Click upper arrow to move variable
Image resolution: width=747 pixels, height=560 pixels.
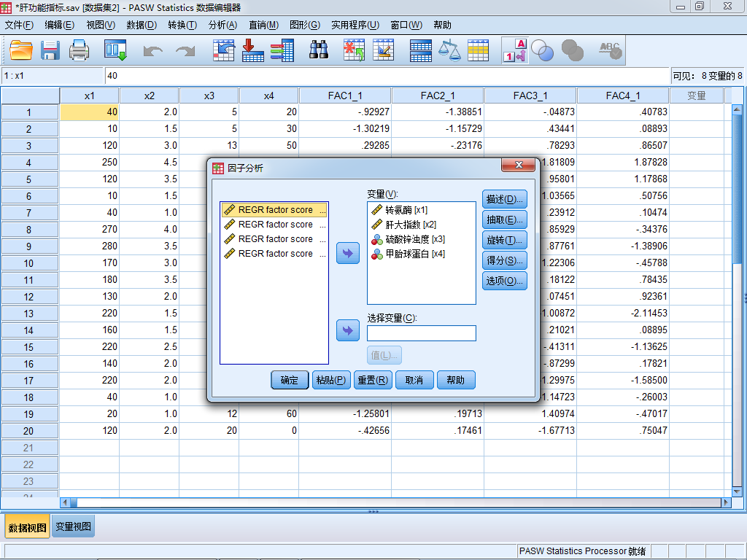click(x=348, y=253)
